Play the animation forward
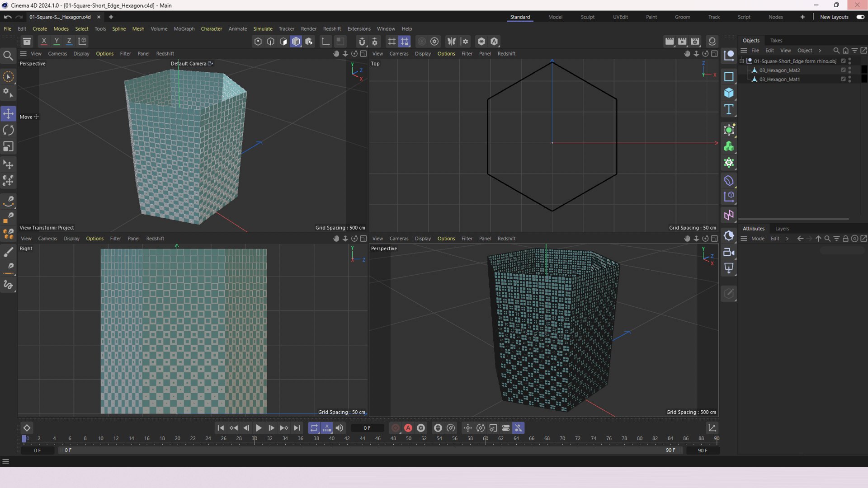 (x=259, y=428)
